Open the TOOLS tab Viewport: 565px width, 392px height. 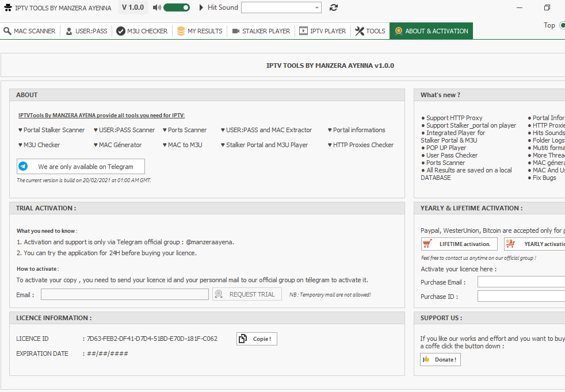pos(370,31)
